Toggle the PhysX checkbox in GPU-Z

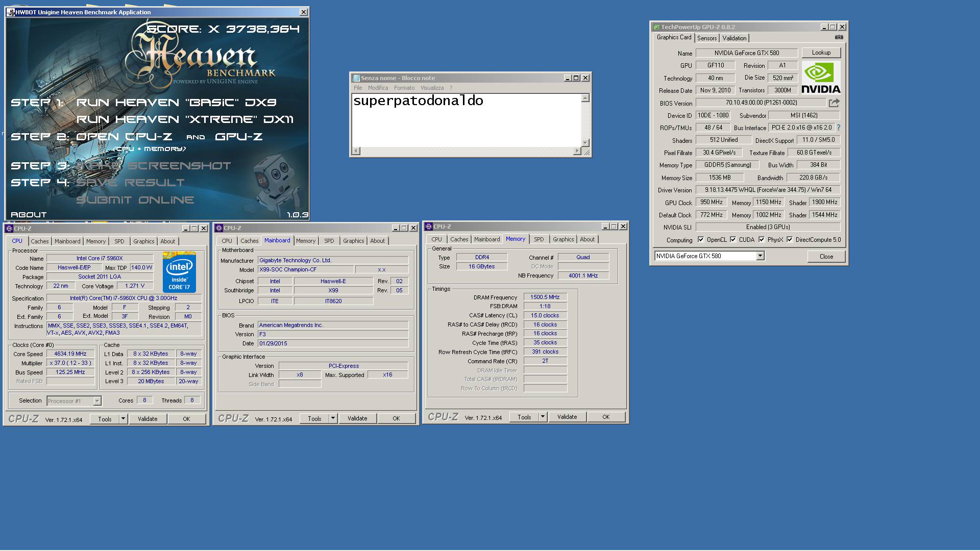[x=762, y=240]
